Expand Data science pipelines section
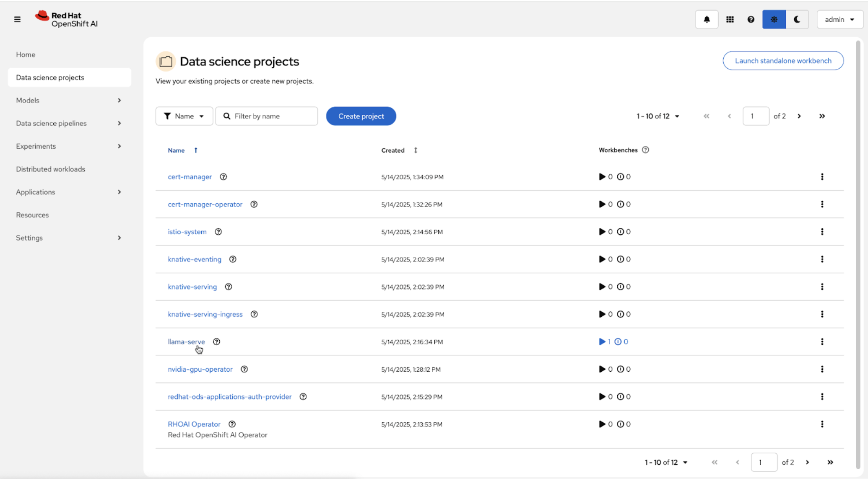This screenshot has height=481, width=868. 69,123
